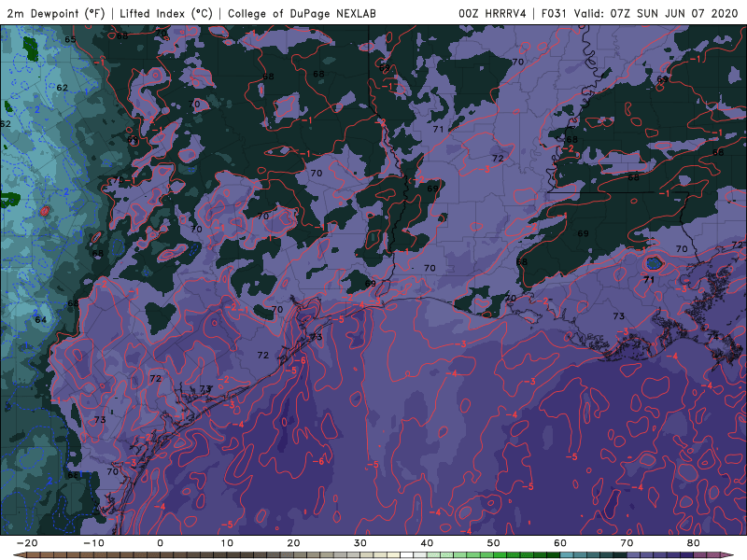Screen dimensions: 747x560
Task: Click the "-20" color scale label
Action: [27, 543]
